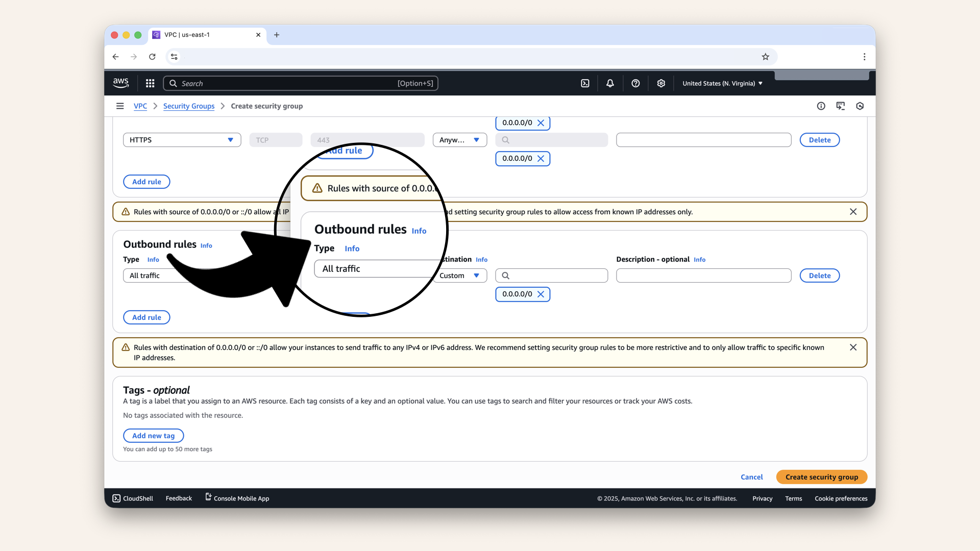This screenshot has width=980, height=551.
Task: Dismiss the inbound 0.0.0.0/0 warning banner
Action: (853, 211)
